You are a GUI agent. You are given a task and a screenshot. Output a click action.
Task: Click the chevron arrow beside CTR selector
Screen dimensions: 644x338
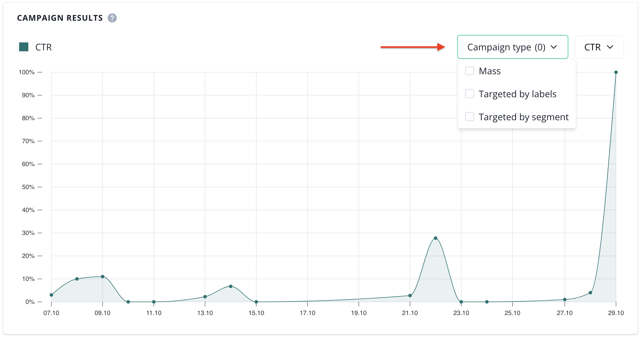click(610, 47)
